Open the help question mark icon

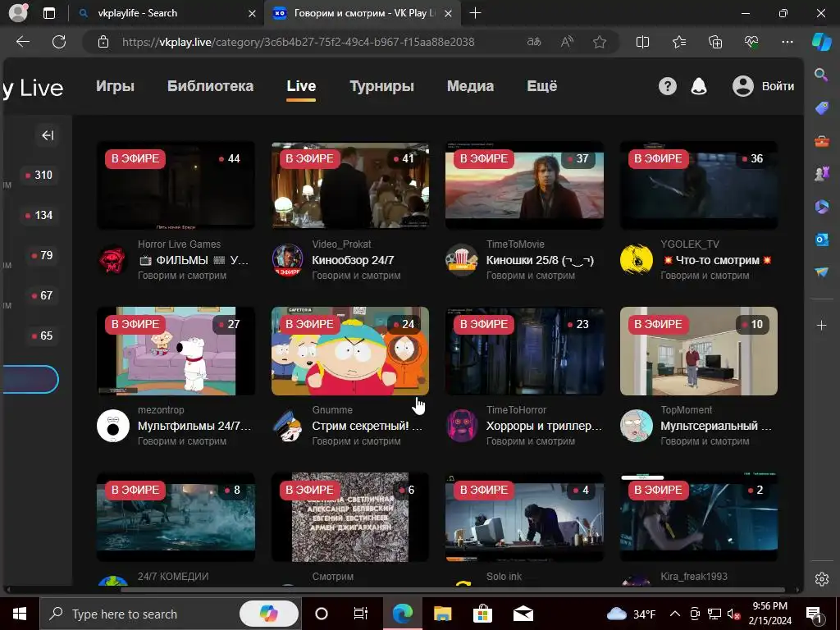pyautogui.click(x=668, y=86)
